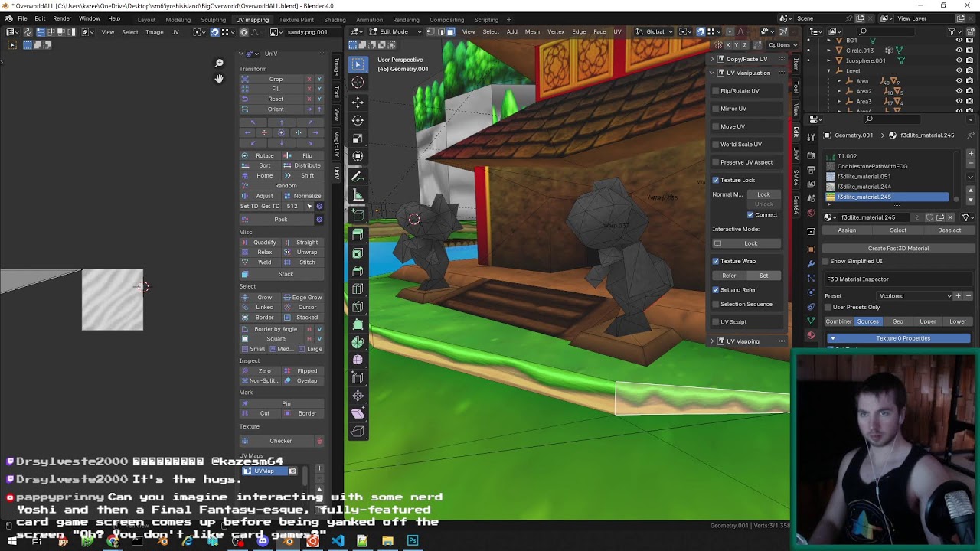The width and height of the screenshot is (980, 551).
Task: Open the Vcolored preset dropdown
Action: 915,296
